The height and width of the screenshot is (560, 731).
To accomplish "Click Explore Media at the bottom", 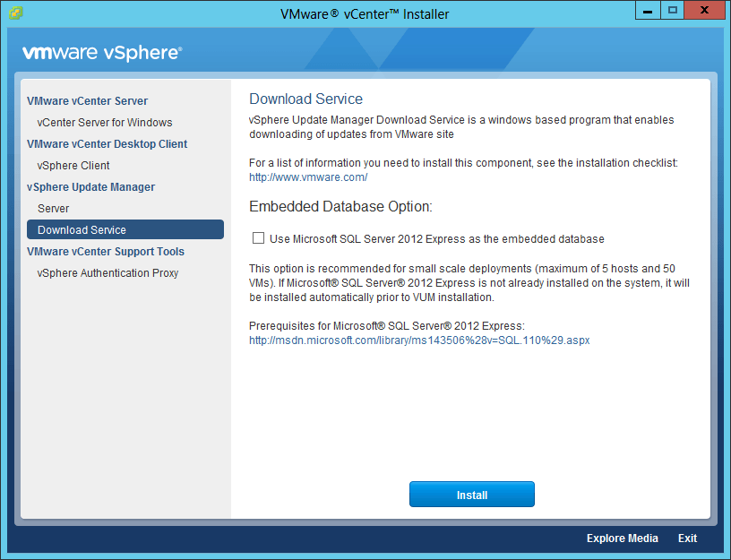I will coord(622,538).
